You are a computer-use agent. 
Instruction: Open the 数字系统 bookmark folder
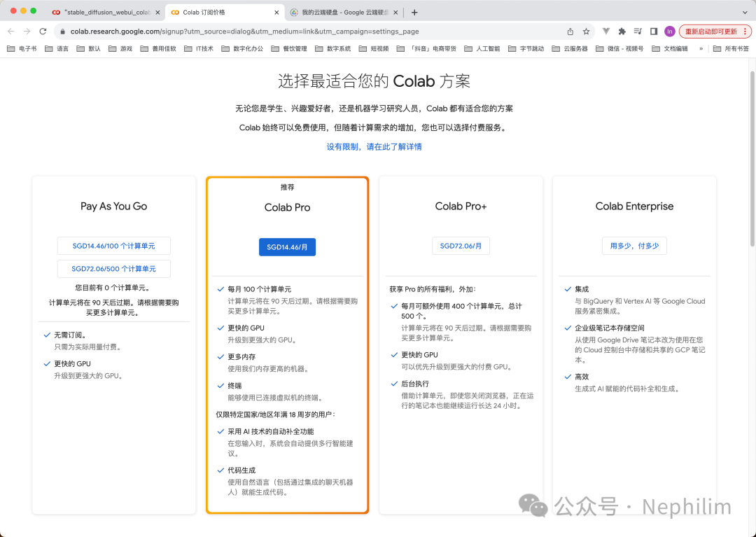point(333,49)
